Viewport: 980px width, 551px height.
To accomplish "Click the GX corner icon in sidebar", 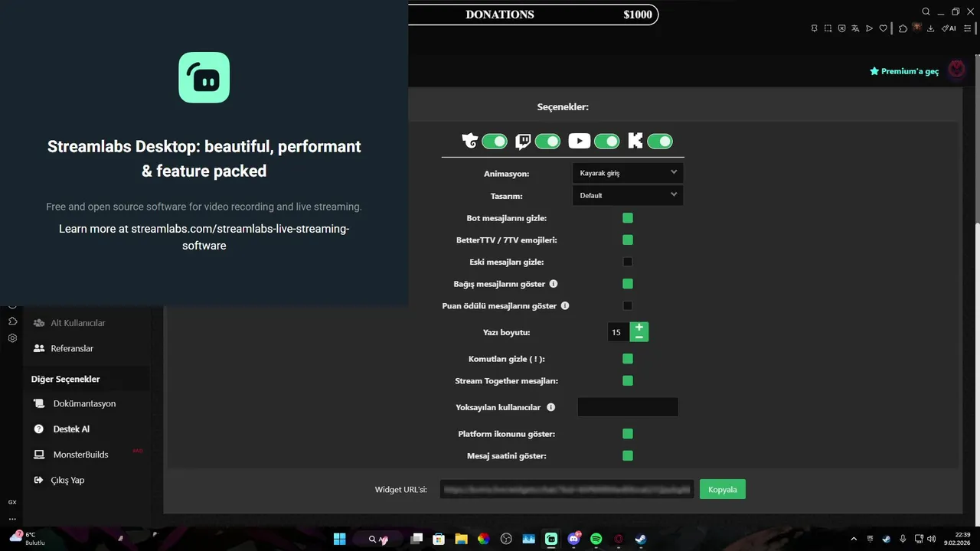I will tap(12, 502).
